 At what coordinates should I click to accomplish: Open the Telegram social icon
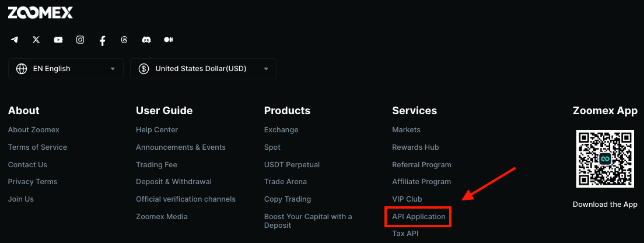15,40
